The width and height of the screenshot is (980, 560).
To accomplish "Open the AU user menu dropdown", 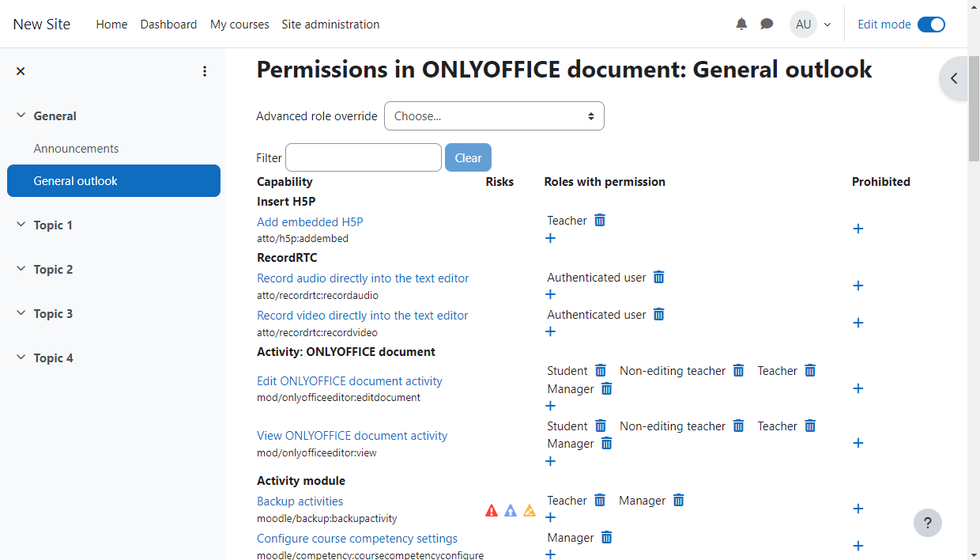I will [x=811, y=25].
